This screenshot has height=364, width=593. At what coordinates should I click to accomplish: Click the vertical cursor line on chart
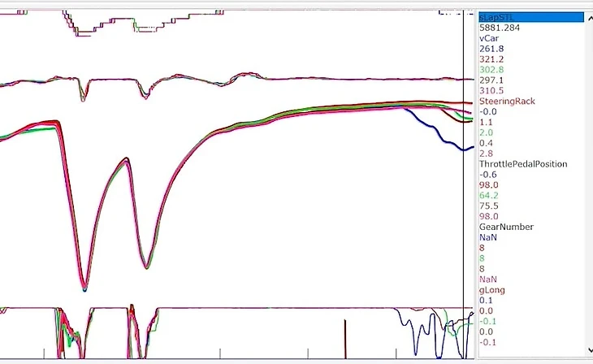pyautogui.click(x=464, y=203)
